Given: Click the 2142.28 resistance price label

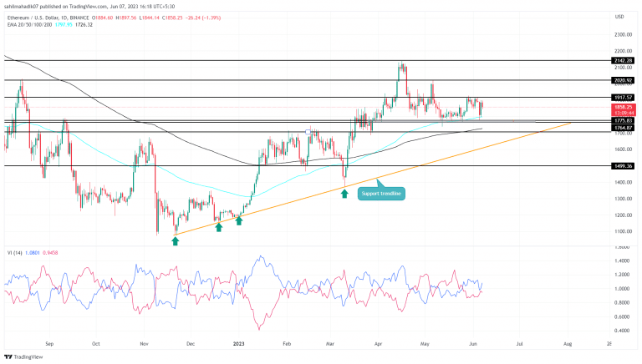Looking at the screenshot, I should tap(624, 61).
